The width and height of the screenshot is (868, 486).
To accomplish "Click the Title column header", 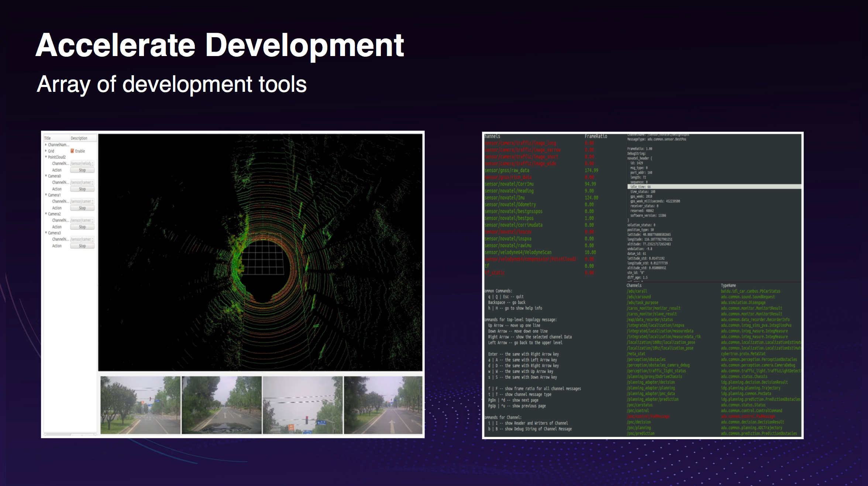I will coord(48,138).
